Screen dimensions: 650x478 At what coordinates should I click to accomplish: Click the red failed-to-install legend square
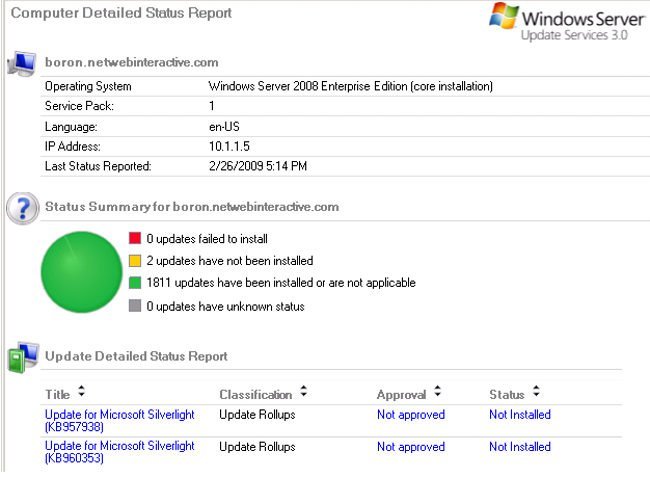(x=135, y=239)
